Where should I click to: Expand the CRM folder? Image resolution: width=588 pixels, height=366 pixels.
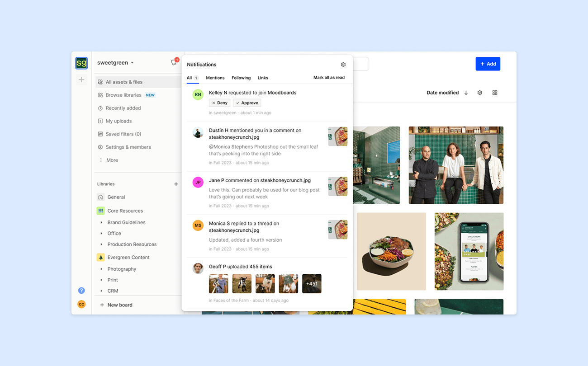pyautogui.click(x=101, y=291)
